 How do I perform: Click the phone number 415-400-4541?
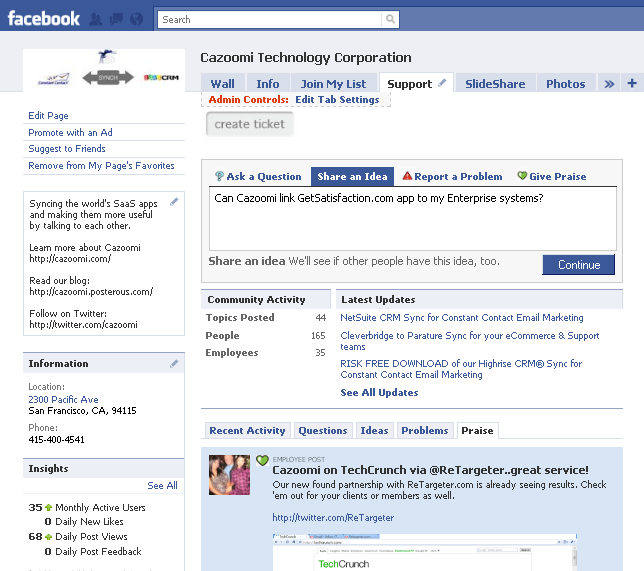click(56, 440)
